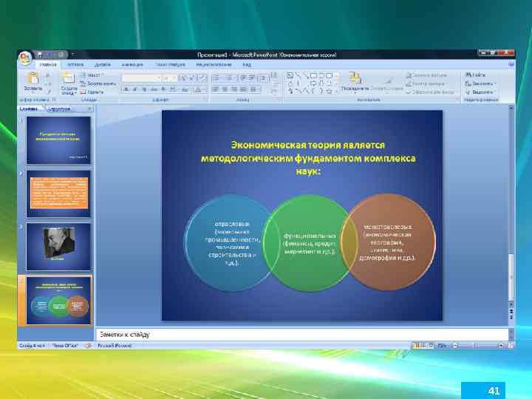Click the Select (Выделить) icon
The width and height of the screenshot is (532, 399).
click(x=468, y=92)
